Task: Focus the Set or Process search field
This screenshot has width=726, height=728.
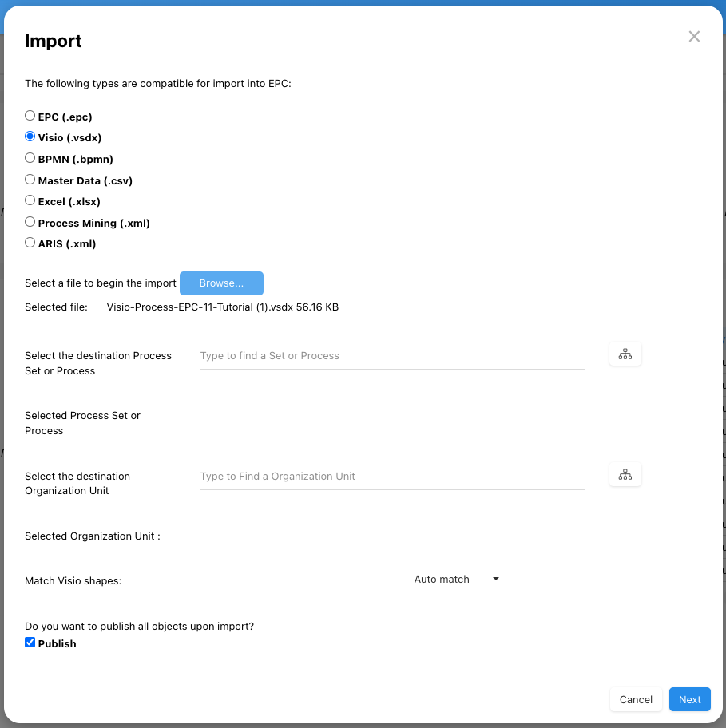Action: coord(392,356)
